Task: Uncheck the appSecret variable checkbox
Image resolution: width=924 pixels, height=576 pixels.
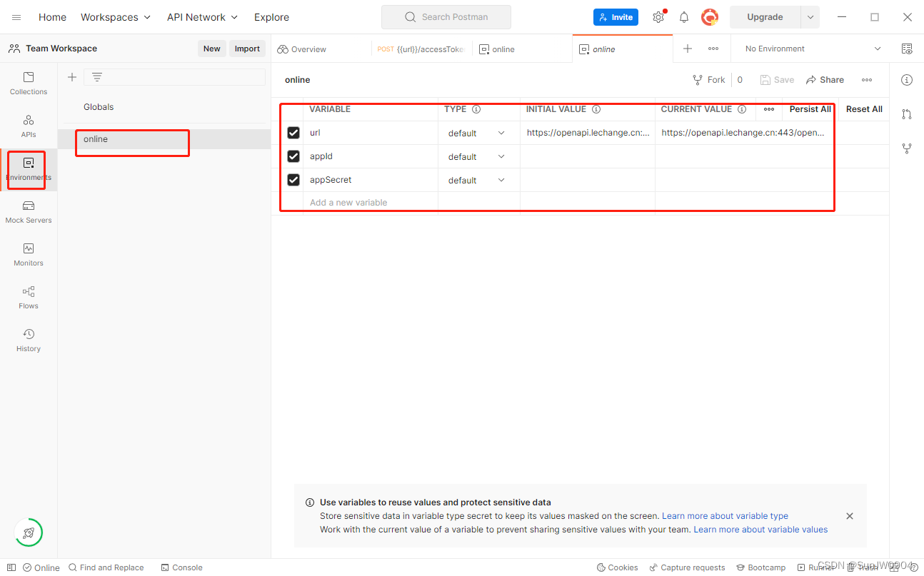Action: pyautogui.click(x=293, y=180)
